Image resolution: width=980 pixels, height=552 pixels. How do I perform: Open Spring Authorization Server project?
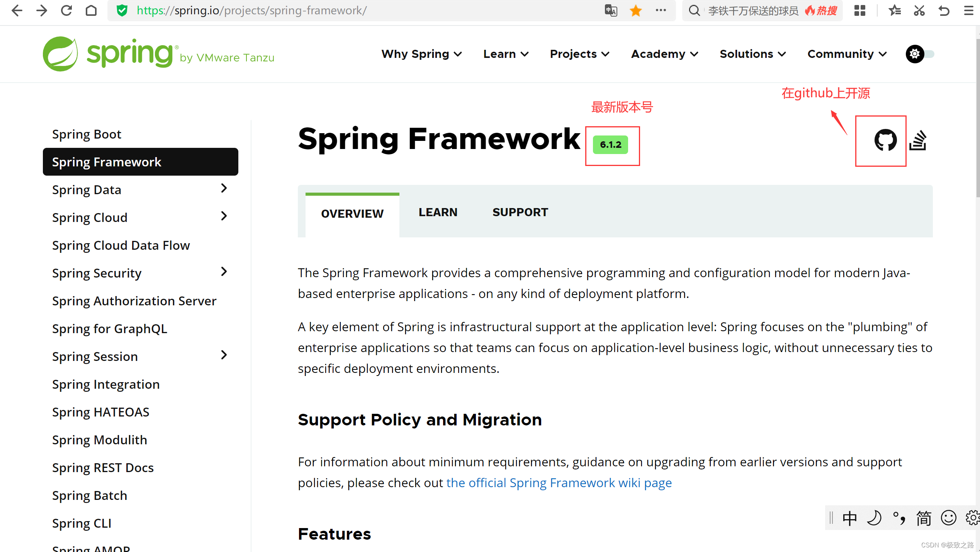(x=134, y=301)
